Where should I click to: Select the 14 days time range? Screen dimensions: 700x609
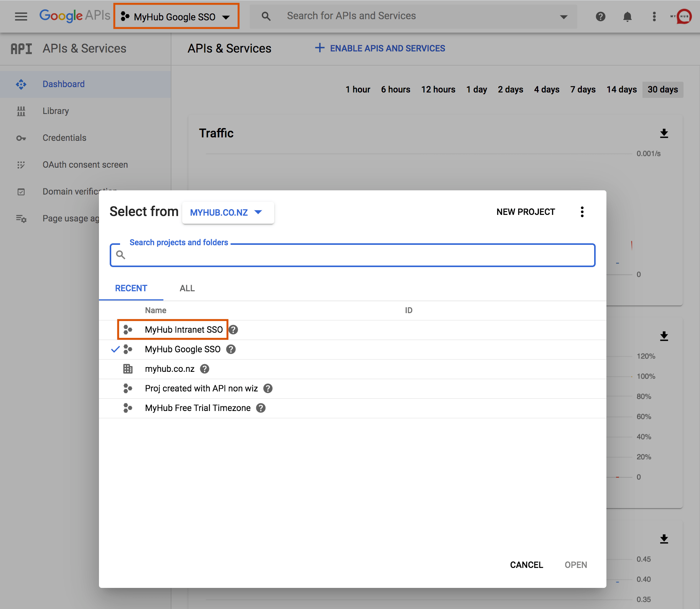point(622,89)
